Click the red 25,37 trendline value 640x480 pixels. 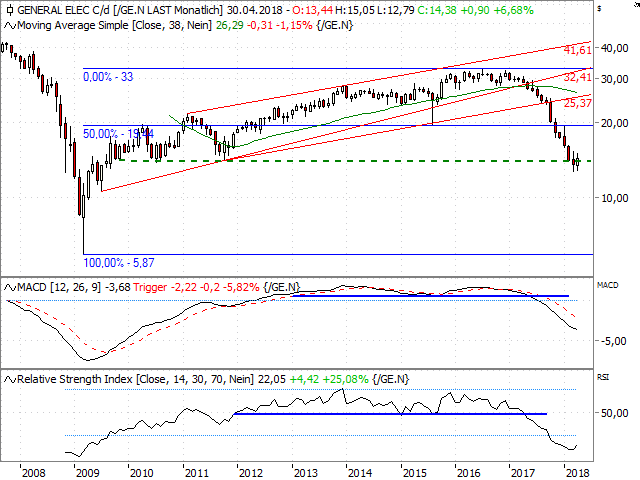tap(578, 103)
